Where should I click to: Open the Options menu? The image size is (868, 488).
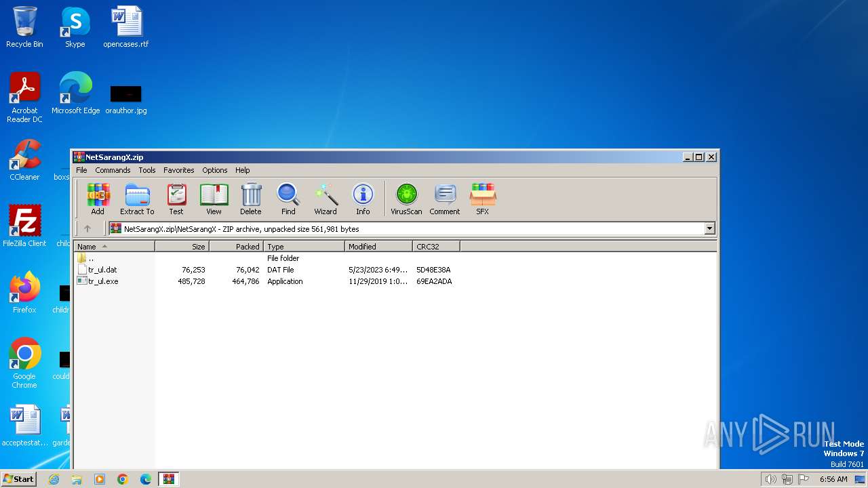click(215, 170)
